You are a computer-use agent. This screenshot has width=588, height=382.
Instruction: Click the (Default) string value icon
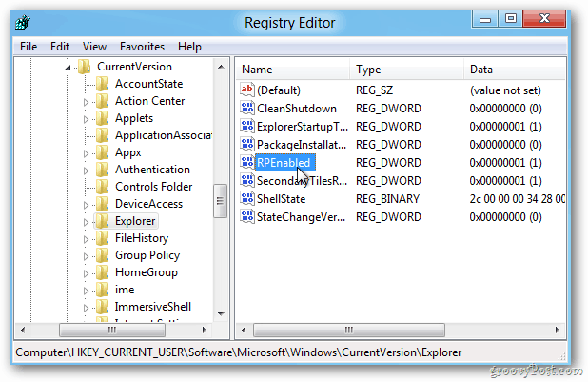point(247,90)
